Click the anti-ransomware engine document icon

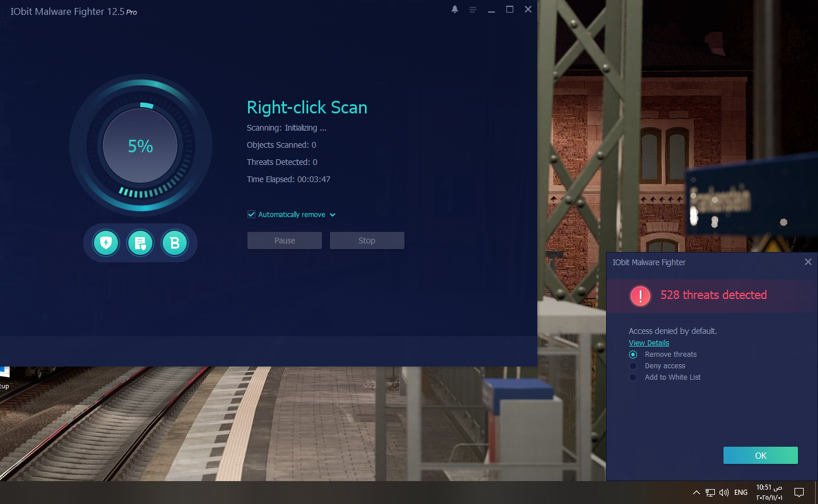[140, 243]
